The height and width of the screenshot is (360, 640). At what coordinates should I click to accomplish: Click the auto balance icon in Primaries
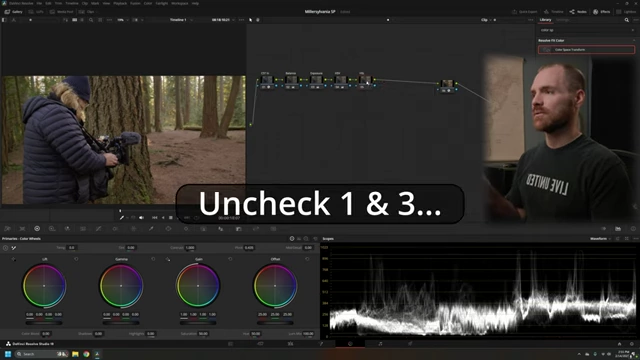5,248
